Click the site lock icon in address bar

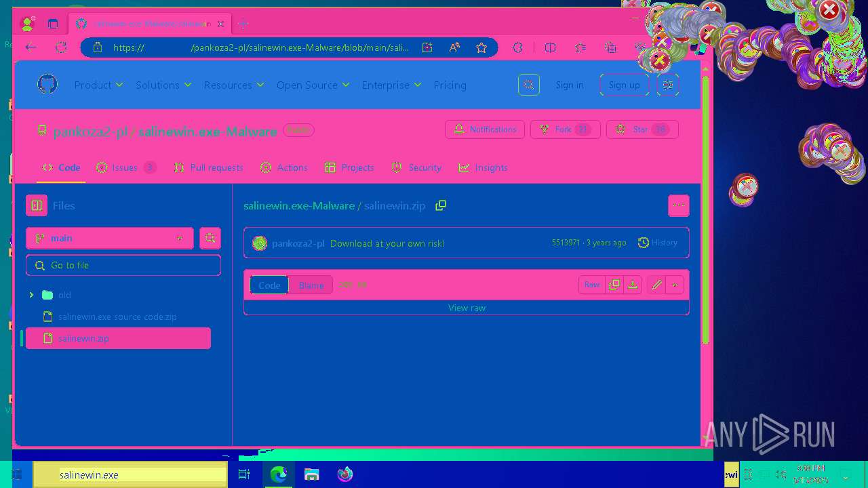97,47
